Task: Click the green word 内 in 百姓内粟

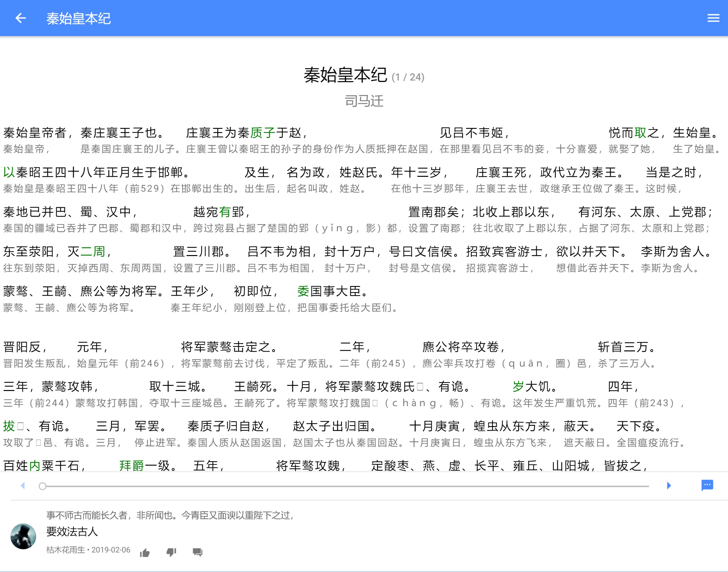Action: (x=35, y=466)
